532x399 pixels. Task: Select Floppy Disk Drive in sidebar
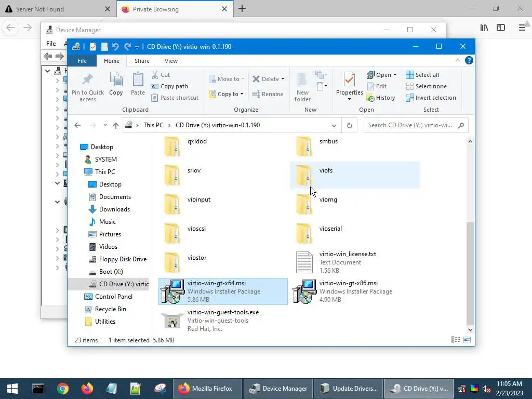[123, 259]
